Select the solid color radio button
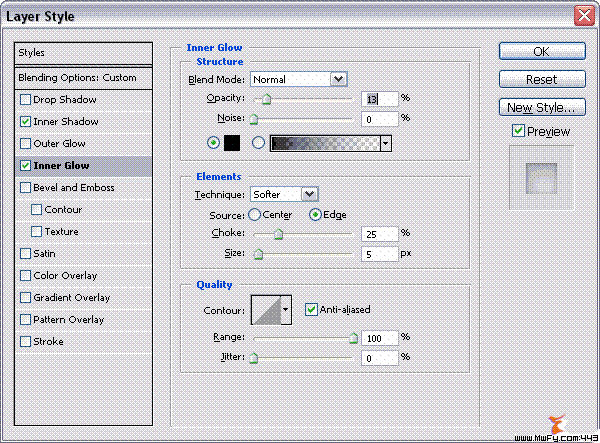The height and width of the screenshot is (443, 600). pos(213,143)
